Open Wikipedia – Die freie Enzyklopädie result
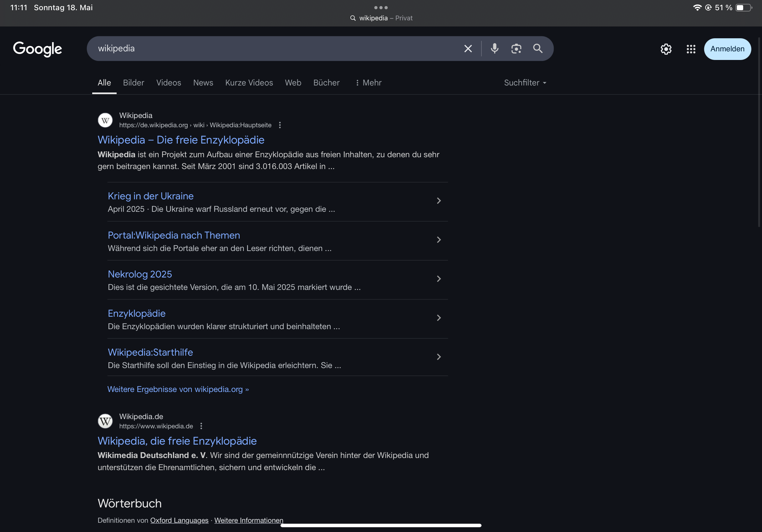The width and height of the screenshot is (762, 532). pyautogui.click(x=181, y=140)
